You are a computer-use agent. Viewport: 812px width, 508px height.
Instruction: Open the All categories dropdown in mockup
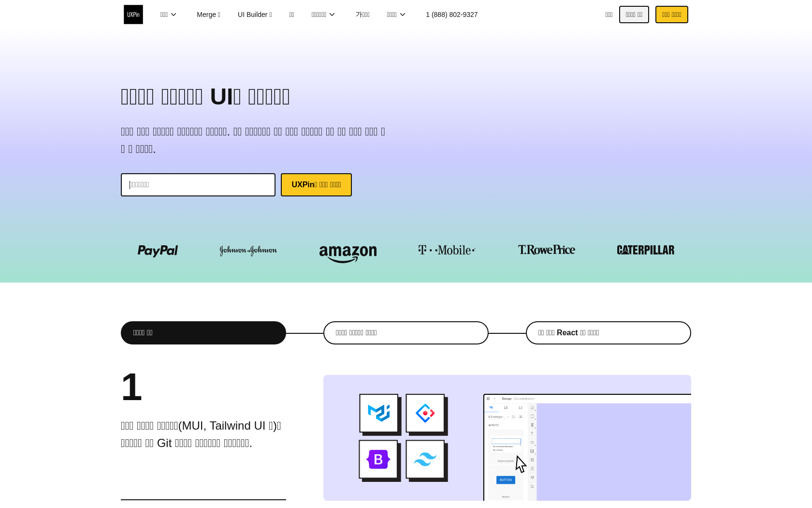[x=498, y=417]
